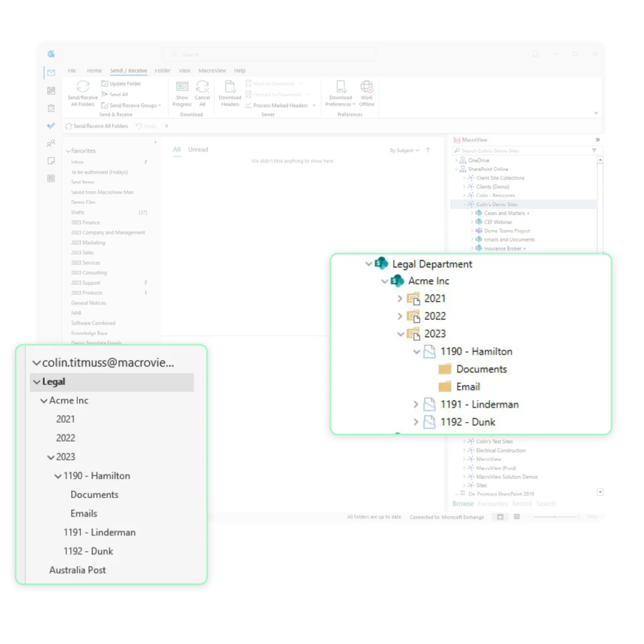Open People icon in left sidebar

coord(51,143)
